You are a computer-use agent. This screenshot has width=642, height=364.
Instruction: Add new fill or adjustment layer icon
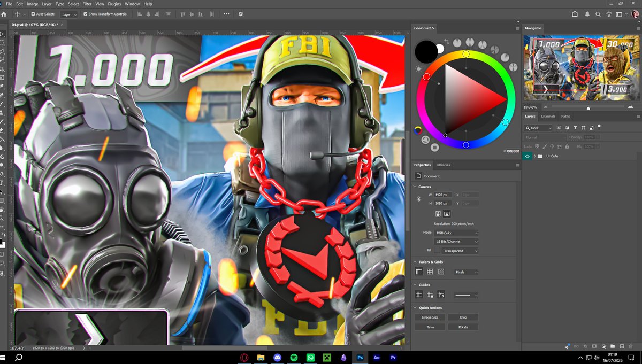[x=603, y=346]
